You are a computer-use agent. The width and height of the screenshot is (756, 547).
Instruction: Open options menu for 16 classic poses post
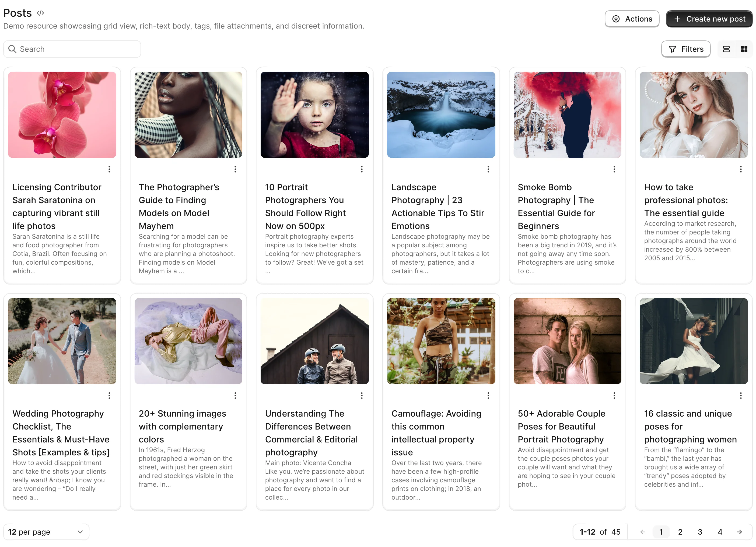click(741, 395)
